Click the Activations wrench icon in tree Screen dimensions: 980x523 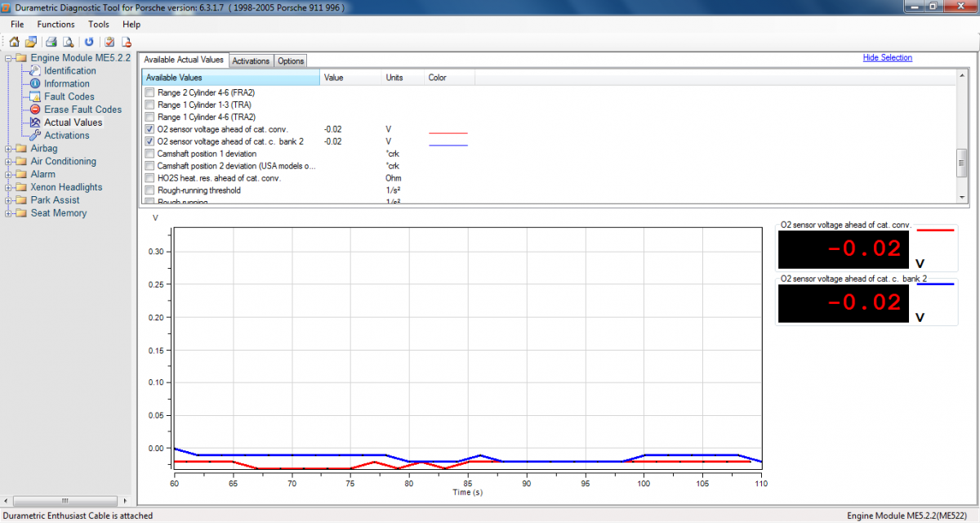(x=36, y=135)
